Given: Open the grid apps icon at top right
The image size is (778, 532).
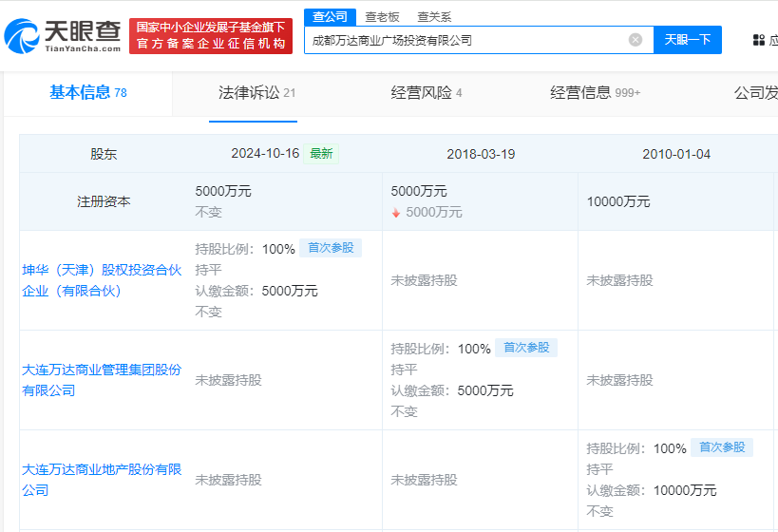Looking at the screenshot, I should tap(758, 40).
